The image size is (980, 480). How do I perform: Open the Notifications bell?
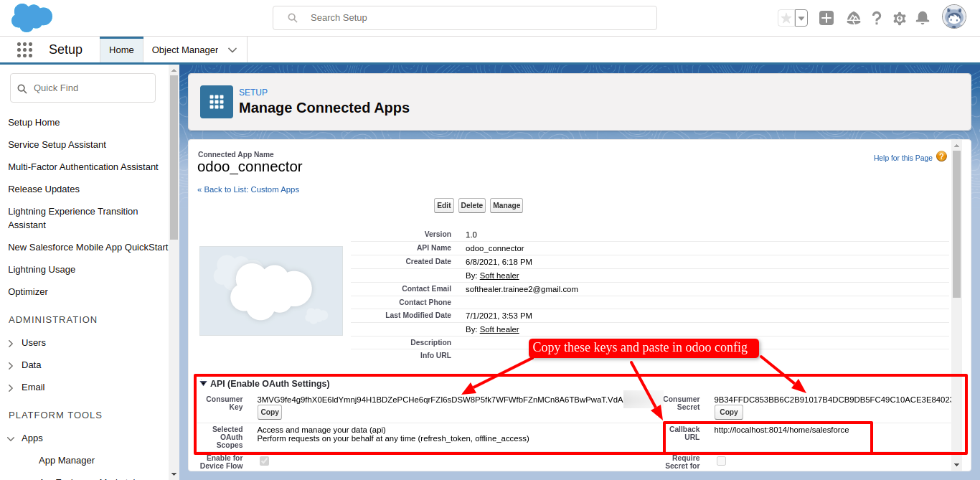click(x=923, y=18)
